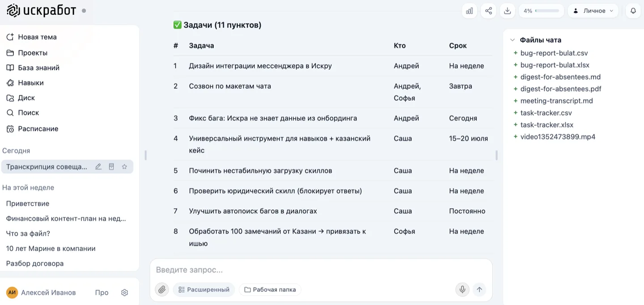This screenshot has width=644, height=305.
Task: Open Расписание in sidebar
Action: tap(32, 129)
